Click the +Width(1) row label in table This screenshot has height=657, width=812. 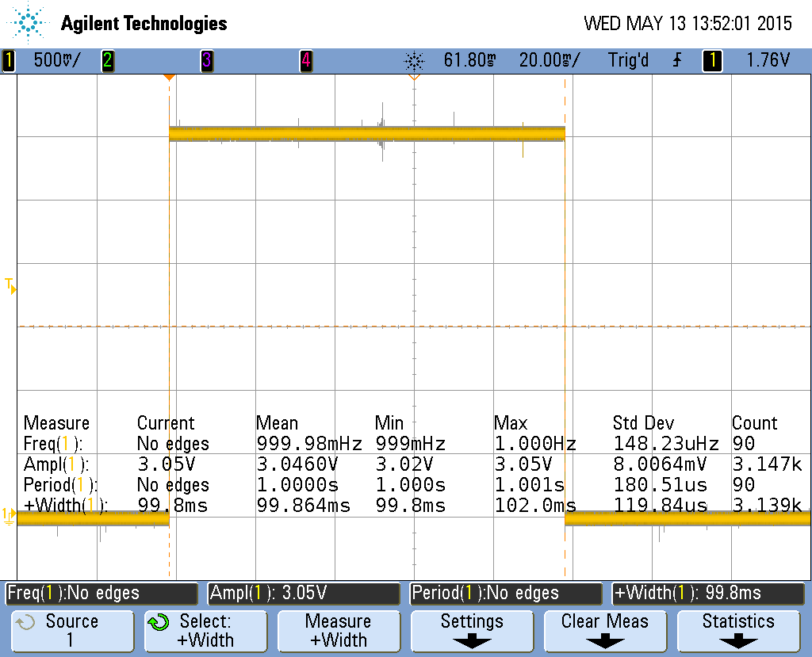coord(65,506)
